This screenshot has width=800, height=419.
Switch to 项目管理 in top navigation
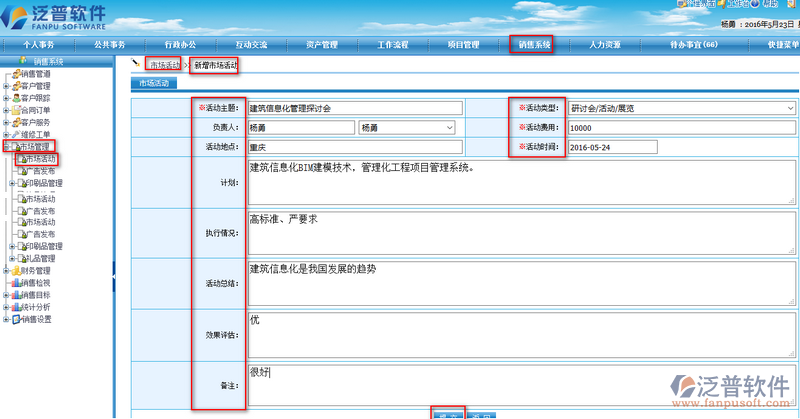[x=463, y=45]
